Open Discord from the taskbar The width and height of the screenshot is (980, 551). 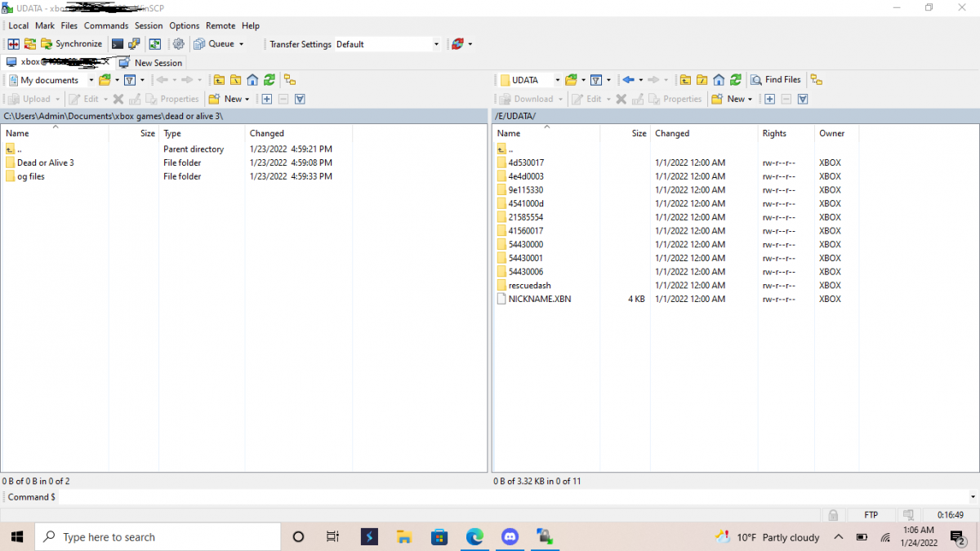[x=510, y=536]
